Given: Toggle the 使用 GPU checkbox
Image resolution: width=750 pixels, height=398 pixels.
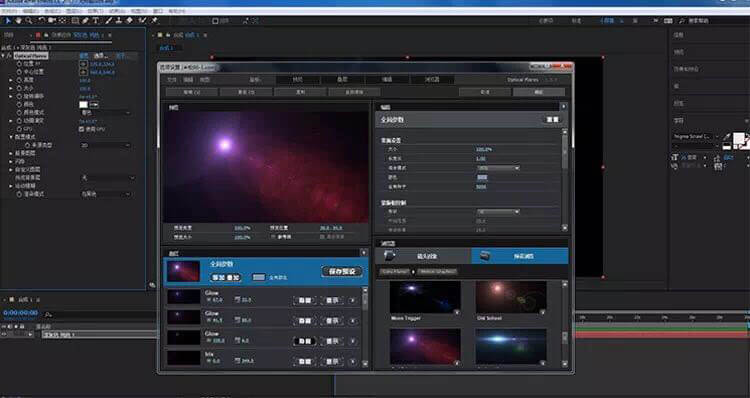Looking at the screenshot, I should [81, 129].
